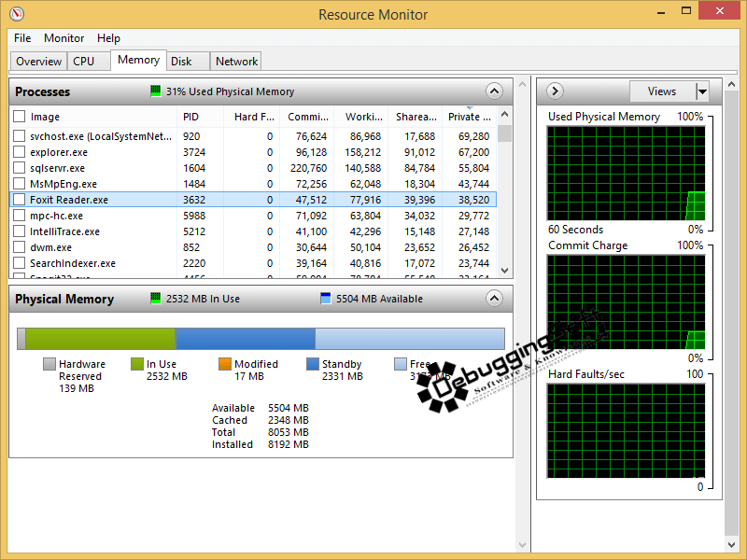
Task: Click the 220,760 commit value for sqlservr.exe
Action: [x=308, y=168]
